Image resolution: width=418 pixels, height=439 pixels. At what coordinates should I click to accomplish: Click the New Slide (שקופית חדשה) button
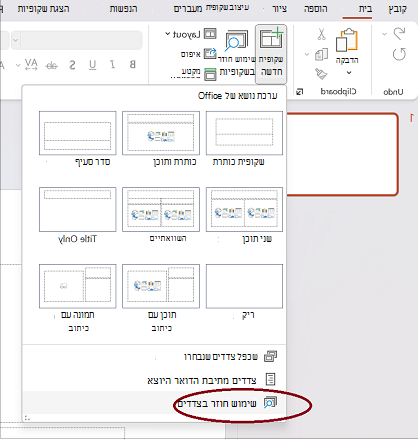pyautogui.click(x=271, y=53)
